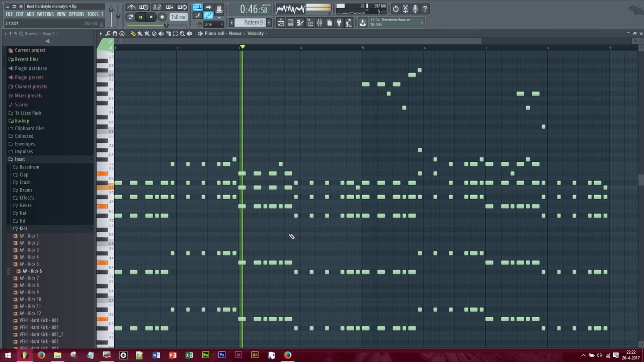Toggle the step editing arrow button
Image resolution: width=644 pixels, height=362 pixels.
click(208, 7)
